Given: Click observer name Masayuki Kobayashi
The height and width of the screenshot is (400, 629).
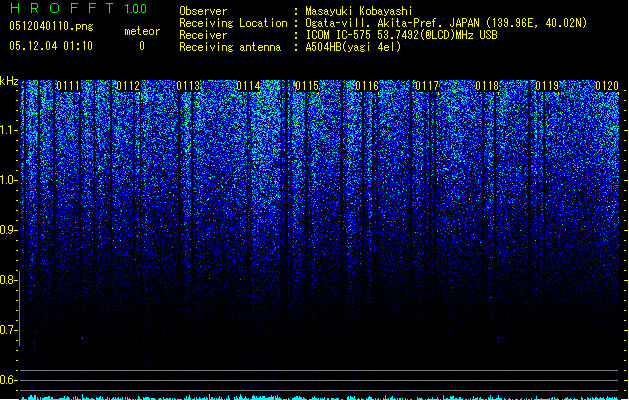Looking at the screenshot, I should tap(359, 11).
